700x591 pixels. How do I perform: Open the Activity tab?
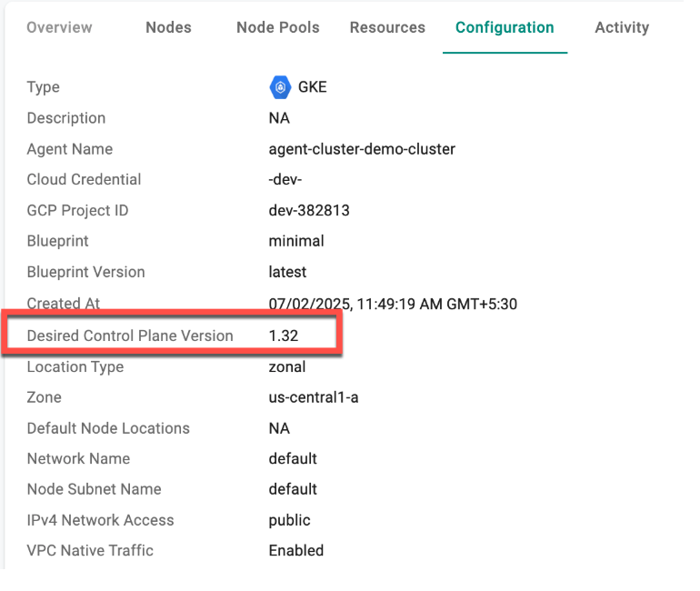click(x=623, y=27)
